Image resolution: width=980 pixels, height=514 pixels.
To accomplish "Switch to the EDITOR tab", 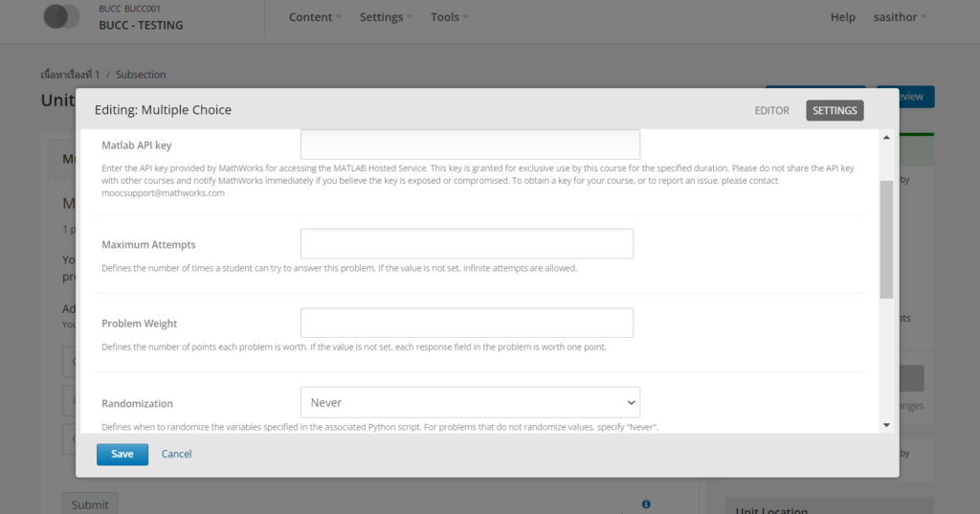I will pos(771,111).
